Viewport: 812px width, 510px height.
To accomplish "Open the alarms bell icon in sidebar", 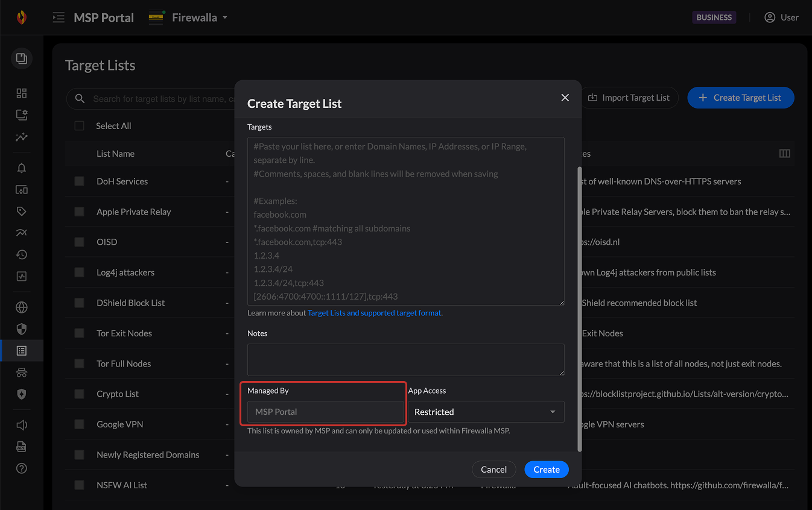I will (22, 168).
